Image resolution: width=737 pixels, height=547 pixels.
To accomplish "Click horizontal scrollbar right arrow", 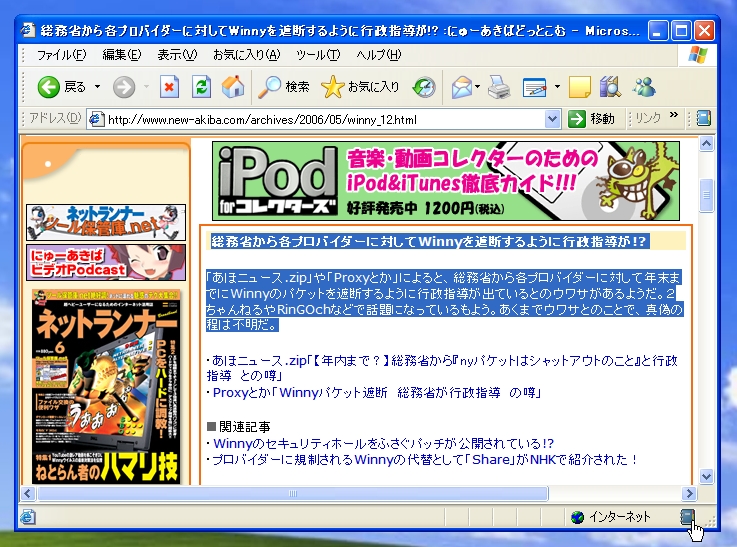I will pyautogui.click(x=690, y=493).
